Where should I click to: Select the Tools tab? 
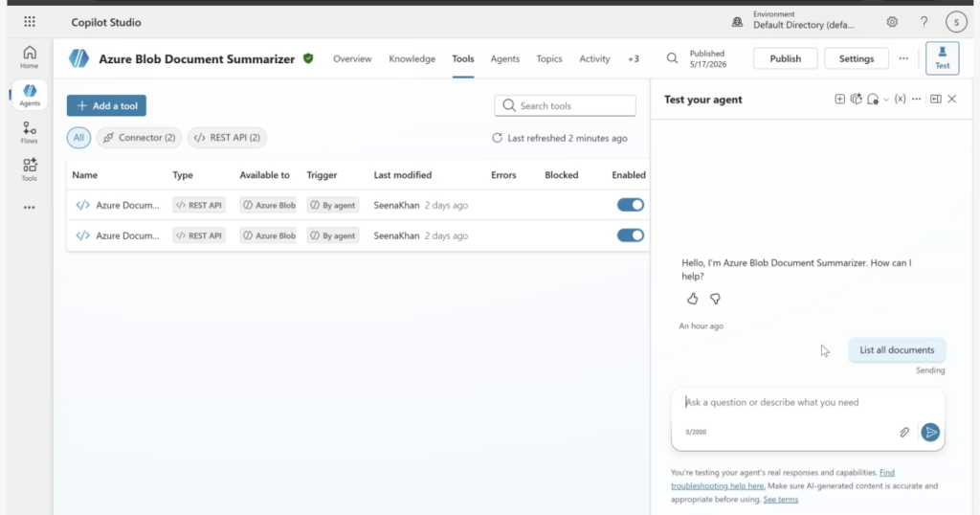pyautogui.click(x=463, y=58)
